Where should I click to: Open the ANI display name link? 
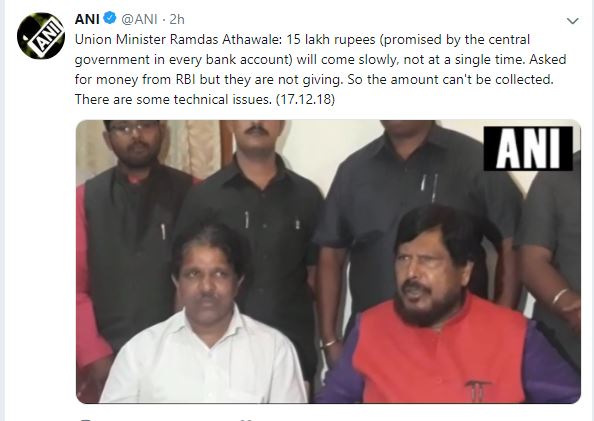click(x=87, y=19)
